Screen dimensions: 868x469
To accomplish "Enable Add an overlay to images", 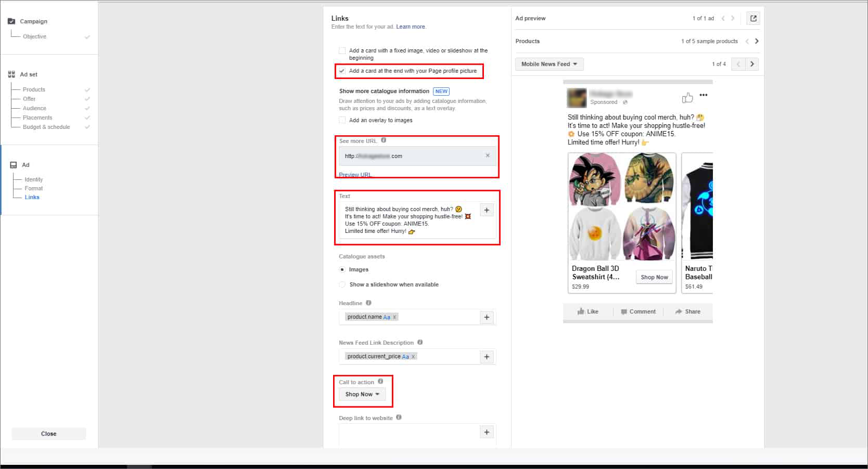I will 342,120.
